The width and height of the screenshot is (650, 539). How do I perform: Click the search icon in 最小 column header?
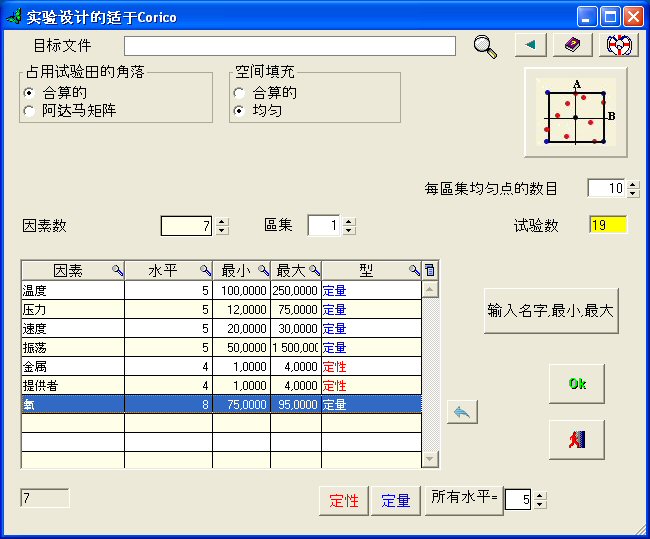(x=264, y=271)
